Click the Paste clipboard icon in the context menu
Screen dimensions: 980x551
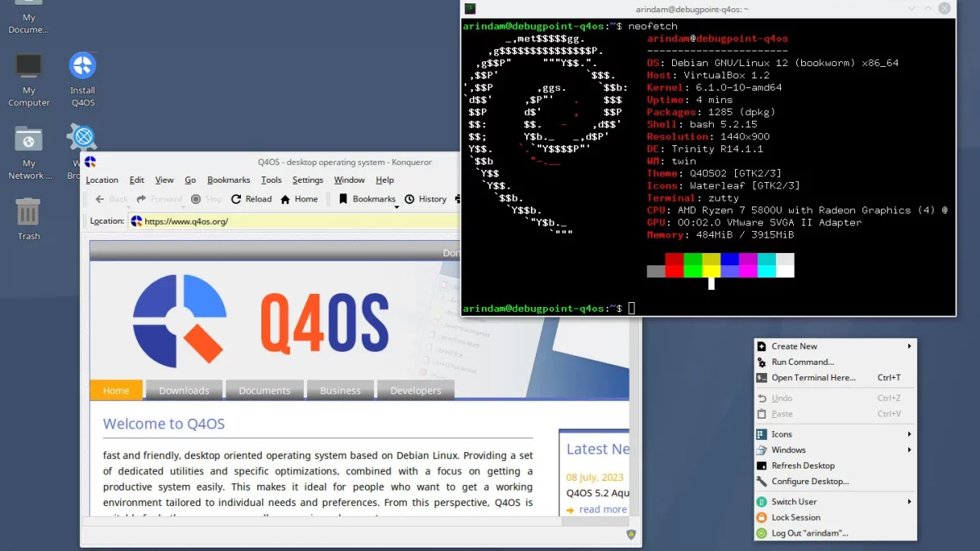click(x=761, y=414)
